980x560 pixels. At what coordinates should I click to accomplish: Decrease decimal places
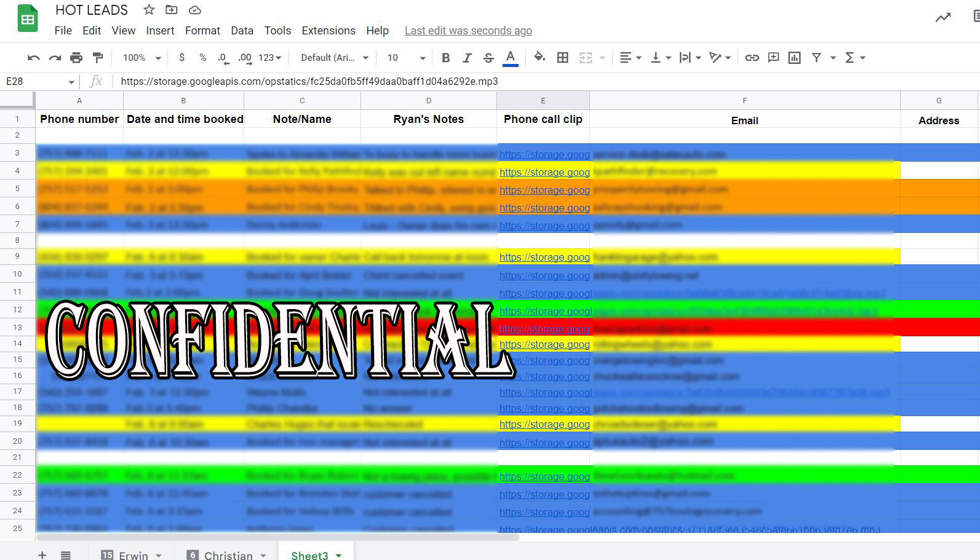tap(223, 58)
